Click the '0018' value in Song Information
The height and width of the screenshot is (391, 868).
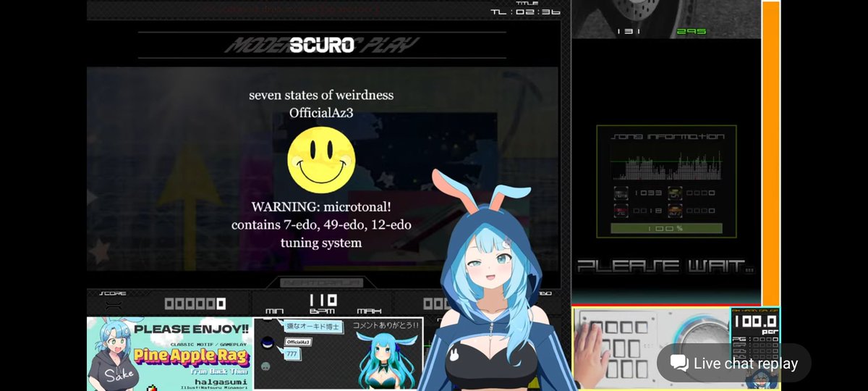pos(646,210)
